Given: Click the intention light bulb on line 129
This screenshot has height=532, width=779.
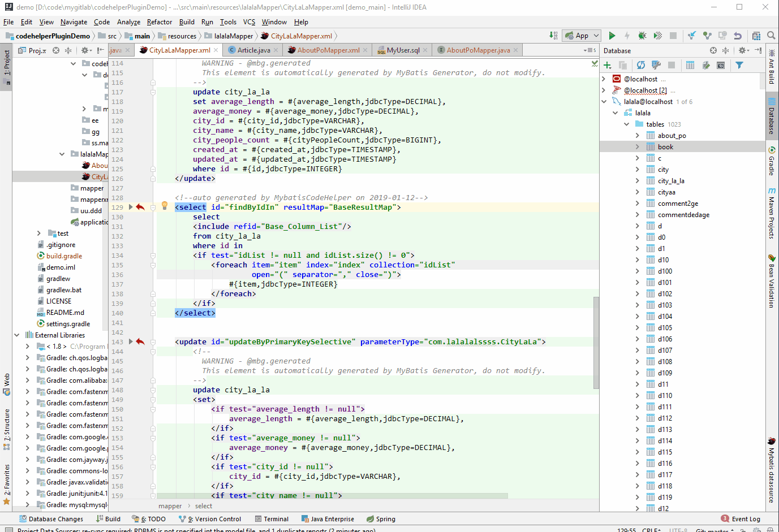Looking at the screenshot, I should click(165, 206).
